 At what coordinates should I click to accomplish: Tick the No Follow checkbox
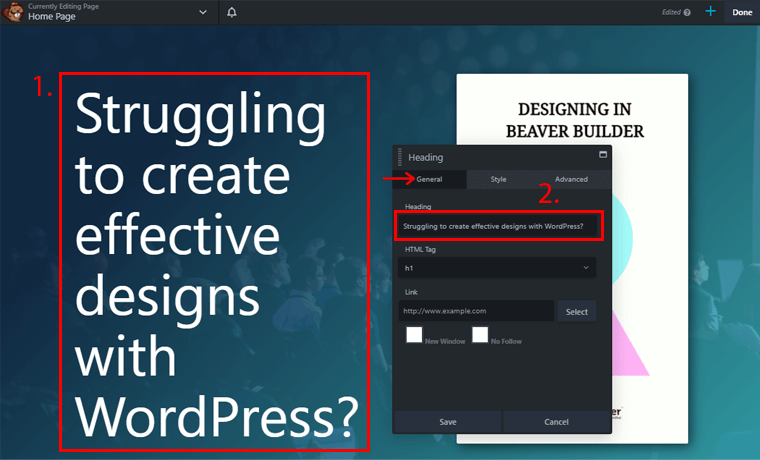point(480,335)
